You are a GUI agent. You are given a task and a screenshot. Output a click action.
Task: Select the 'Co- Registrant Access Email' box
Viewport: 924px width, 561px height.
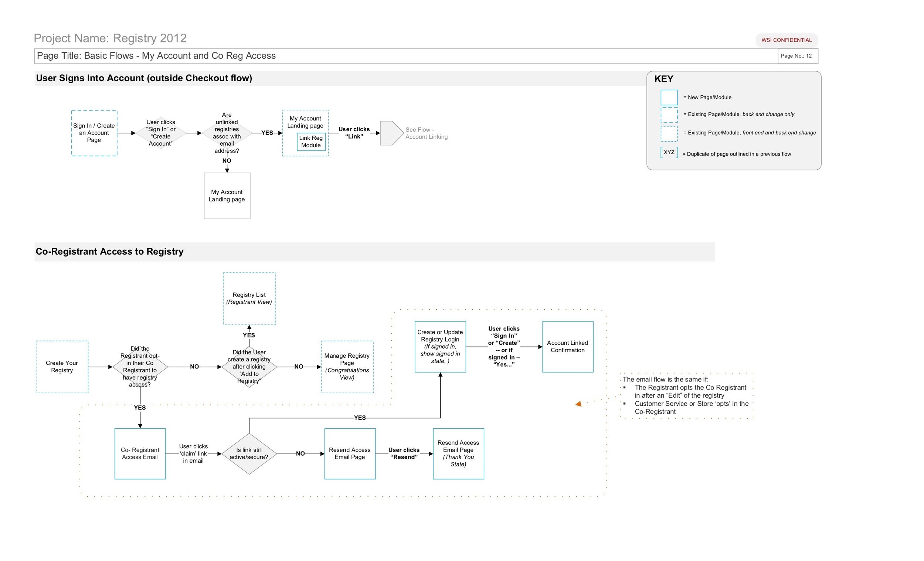(140, 454)
